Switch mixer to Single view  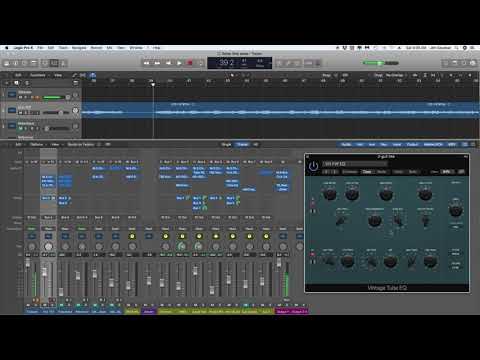(x=226, y=144)
